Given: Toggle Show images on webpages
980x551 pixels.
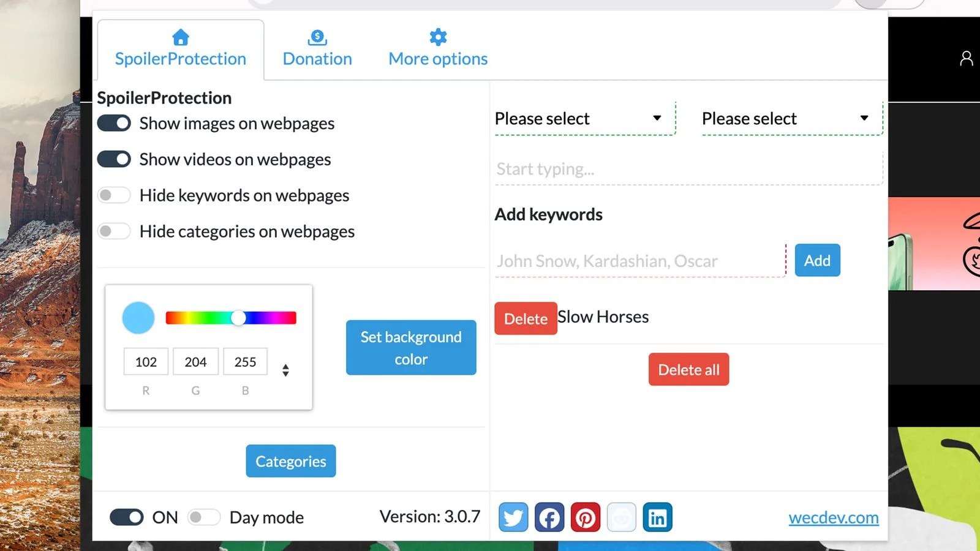Looking at the screenshot, I should coord(114,123).
